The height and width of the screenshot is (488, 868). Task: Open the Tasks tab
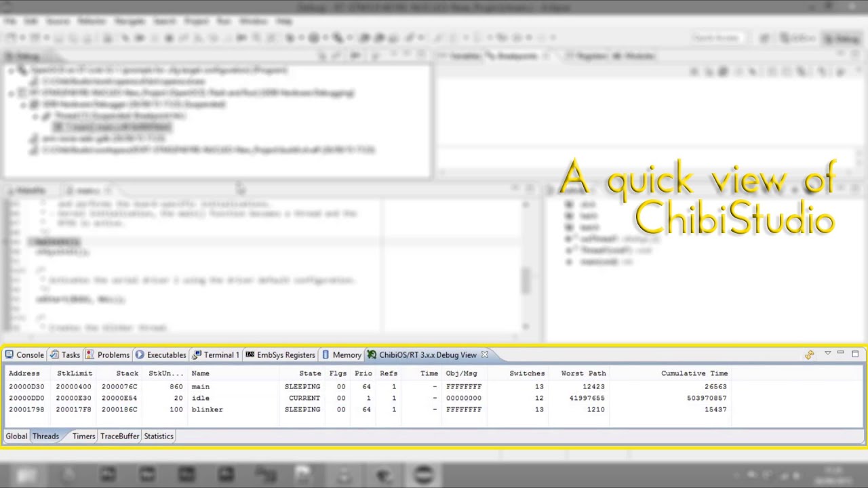(64, 354)
